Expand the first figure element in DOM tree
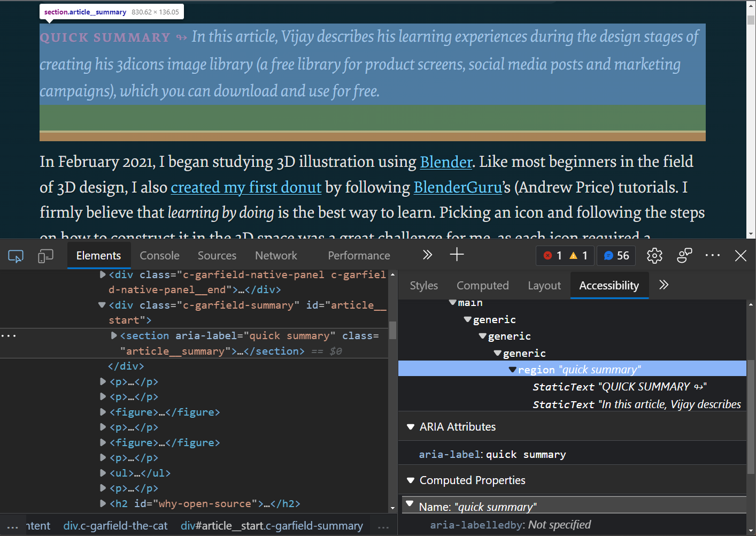The height and width of the screenshot is (536, 756). pos(102,412)
